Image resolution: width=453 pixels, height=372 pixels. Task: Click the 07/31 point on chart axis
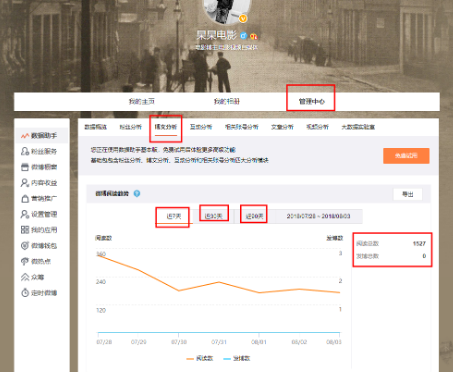[219, 342]
